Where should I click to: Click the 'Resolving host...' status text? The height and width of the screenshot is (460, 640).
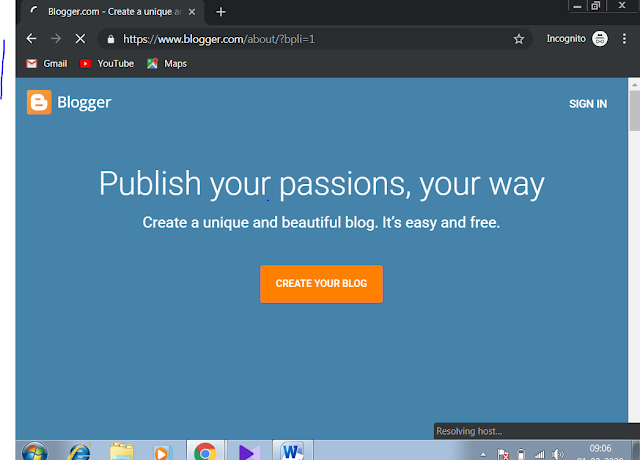[x=469, y=431]
